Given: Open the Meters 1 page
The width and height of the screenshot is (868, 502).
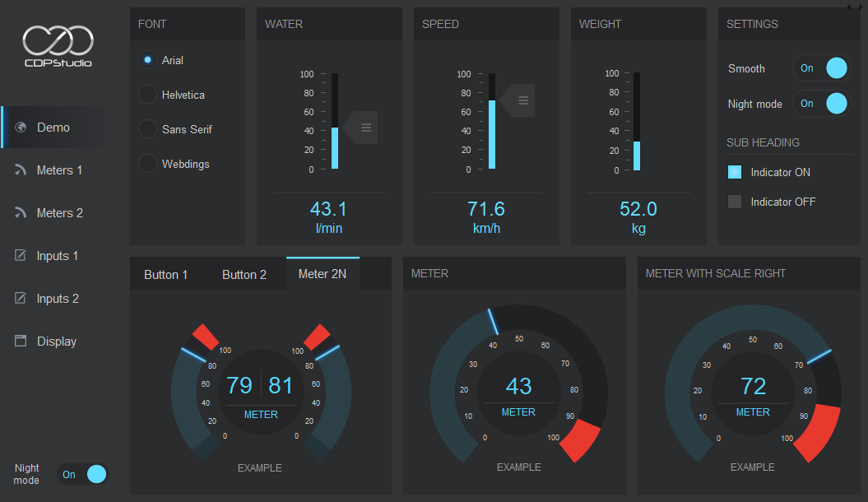Looking at the screenshot, I should click(x=58, y=170).
